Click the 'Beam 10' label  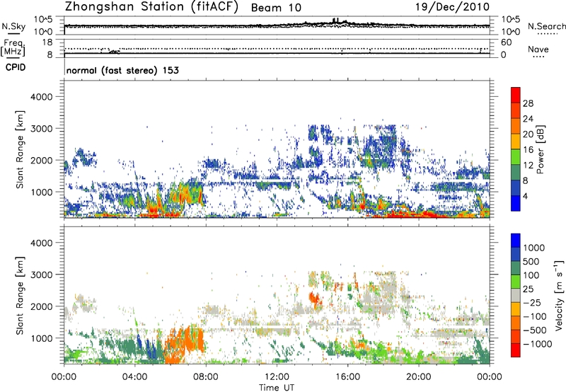click(276, 8)
